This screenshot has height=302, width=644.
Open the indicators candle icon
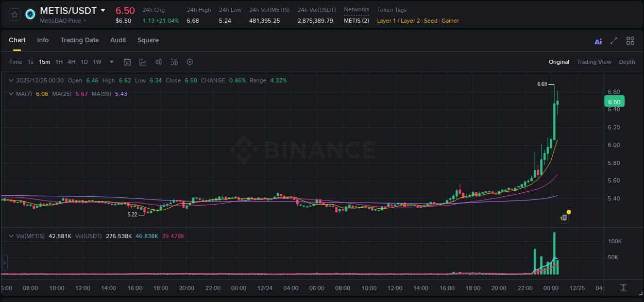pyautogui.click(x=158, y=61)
